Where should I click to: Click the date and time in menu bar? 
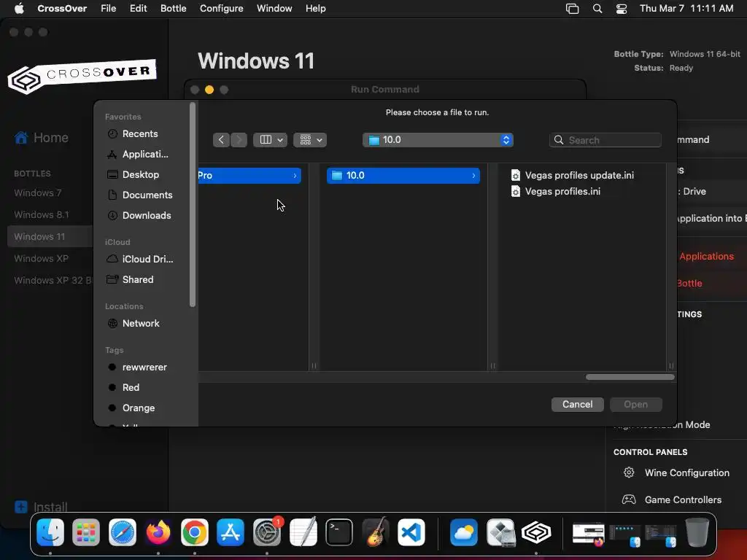(x=686, y=9)
